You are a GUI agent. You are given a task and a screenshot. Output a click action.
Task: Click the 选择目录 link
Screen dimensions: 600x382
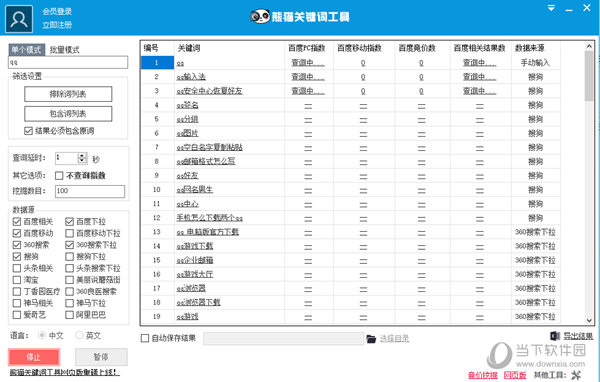tap(394, 338)
